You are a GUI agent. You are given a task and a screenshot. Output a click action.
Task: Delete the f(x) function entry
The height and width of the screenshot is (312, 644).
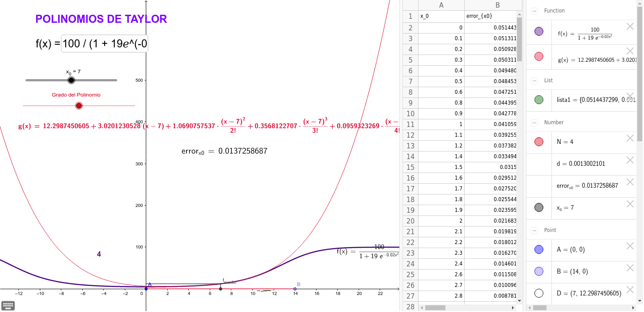click(630, 26)
